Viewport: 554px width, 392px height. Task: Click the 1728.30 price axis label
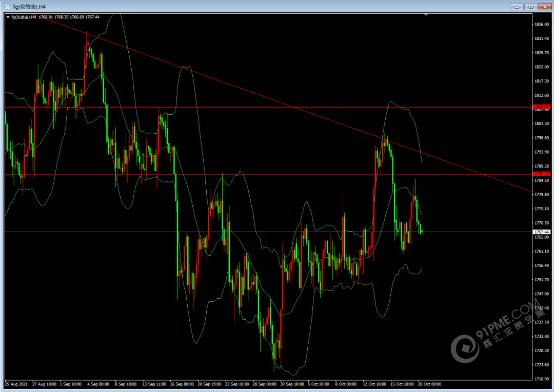[x=542, y=350]
